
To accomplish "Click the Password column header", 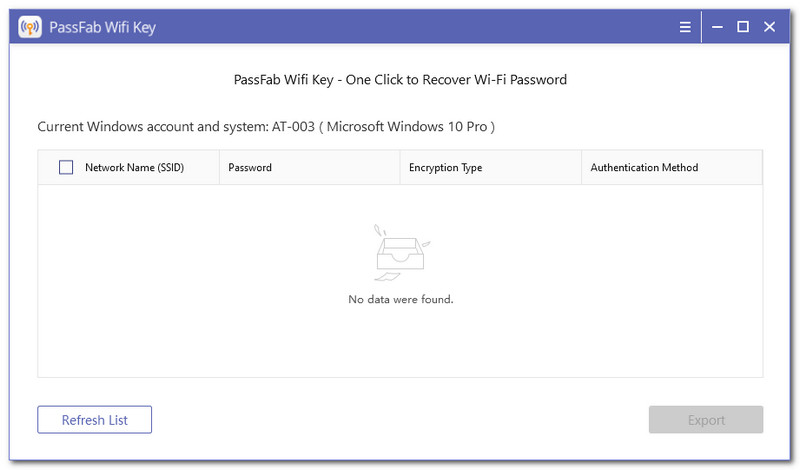I will pyautogui.click(x=250, y=168).
